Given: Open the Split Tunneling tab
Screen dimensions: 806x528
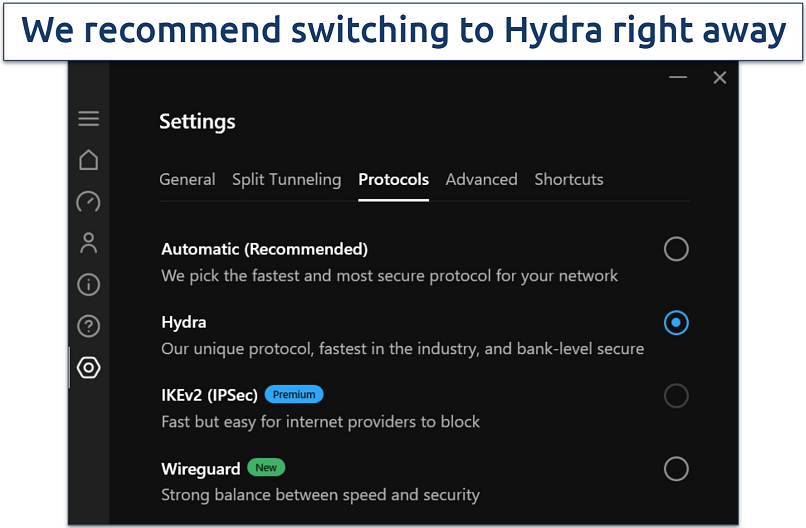Looking at the screenshot, I should coord(286,180).
